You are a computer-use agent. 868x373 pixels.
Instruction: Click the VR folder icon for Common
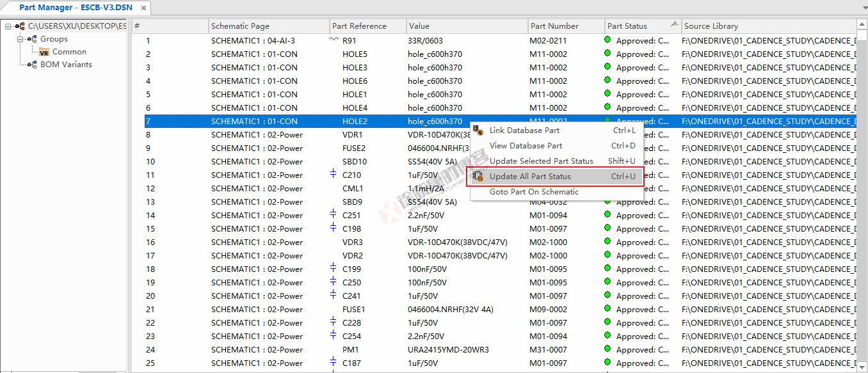44,52
